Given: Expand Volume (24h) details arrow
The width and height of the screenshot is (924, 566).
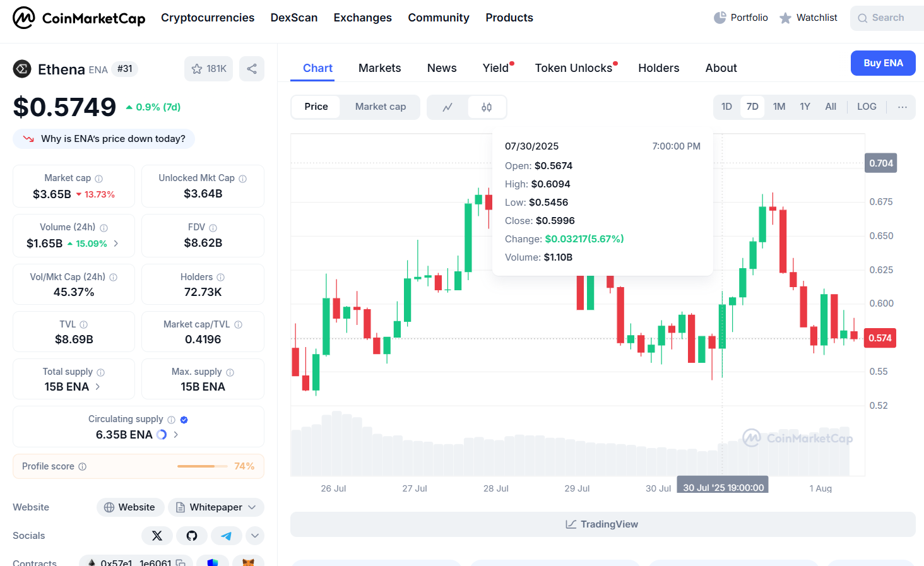Looking at the screenshot, I should point(116,244).
